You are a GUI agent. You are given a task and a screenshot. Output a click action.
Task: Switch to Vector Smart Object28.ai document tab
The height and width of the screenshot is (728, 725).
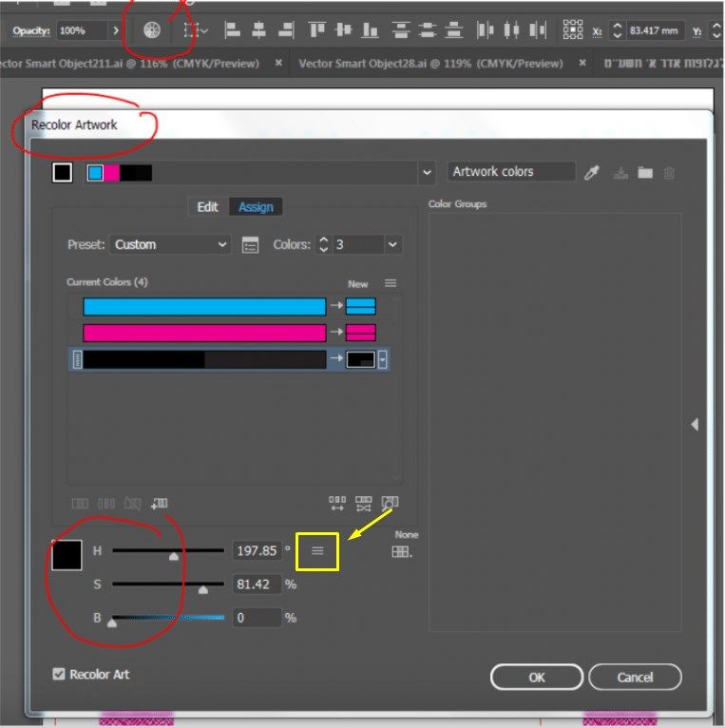430,64
